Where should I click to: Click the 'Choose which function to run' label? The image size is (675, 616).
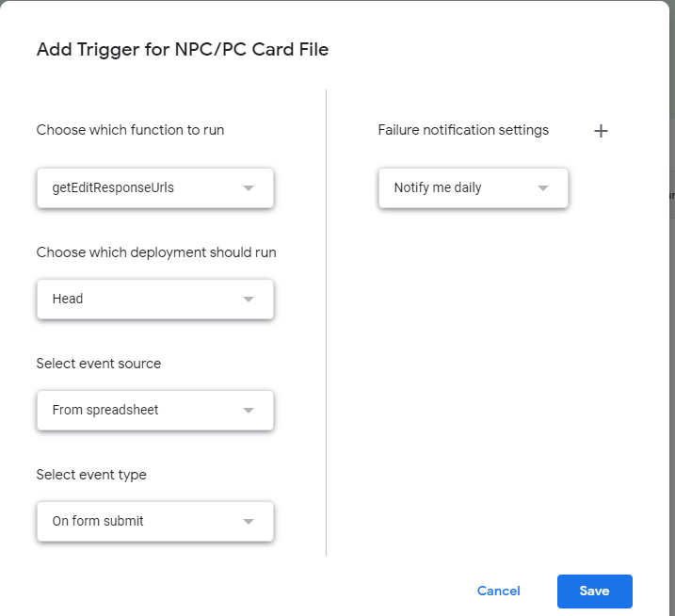tap(130, 130)
